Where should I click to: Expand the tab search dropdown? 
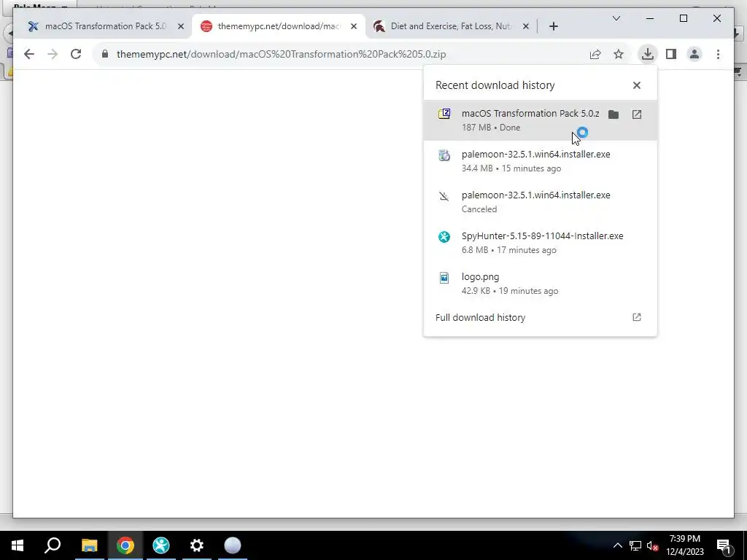click(x=616, y=18)
